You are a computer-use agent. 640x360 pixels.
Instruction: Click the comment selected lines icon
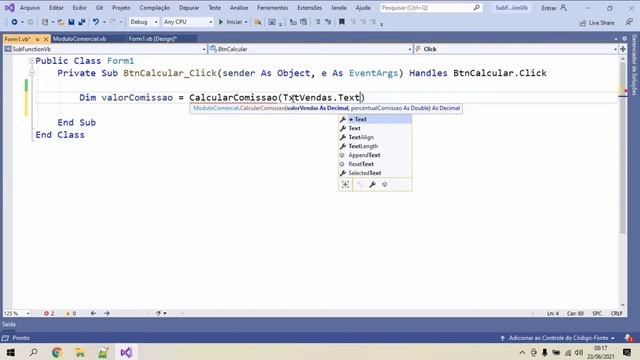(318, 22)
